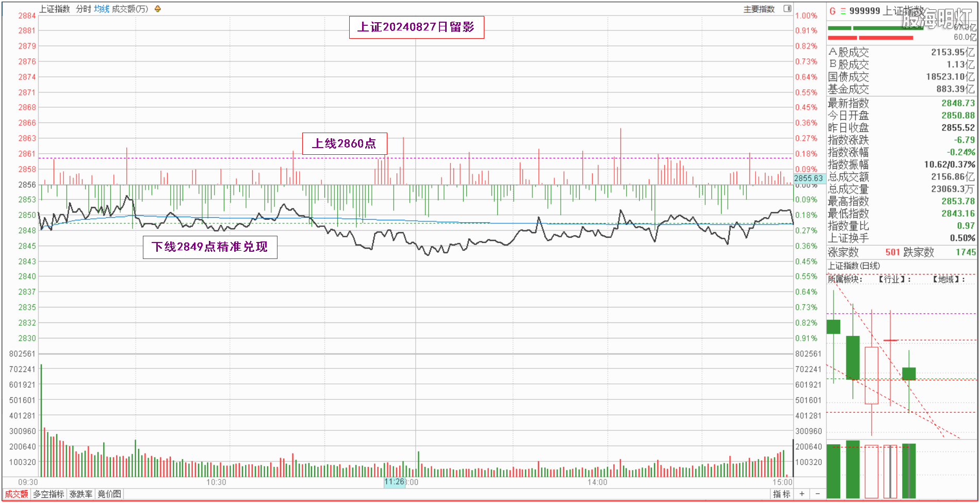Viewport: 980px width, 503px height.
Task: Open the 竞价图 tab
Action: (x=109, y=494)
